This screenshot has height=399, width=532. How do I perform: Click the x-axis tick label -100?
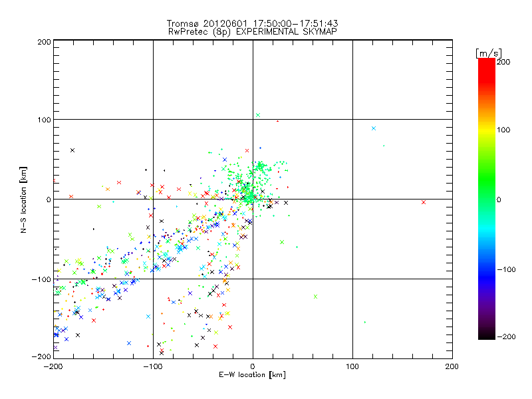153,366
